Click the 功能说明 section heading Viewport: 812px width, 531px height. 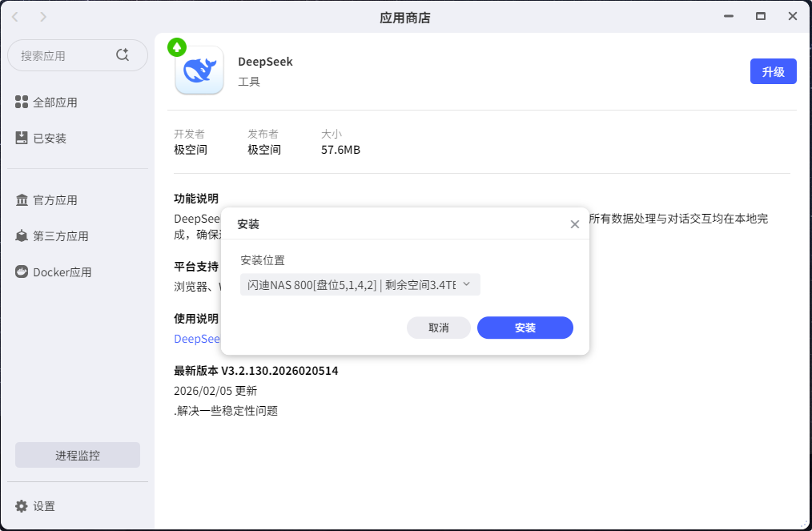pyautogui.click(x=196, y=199)
